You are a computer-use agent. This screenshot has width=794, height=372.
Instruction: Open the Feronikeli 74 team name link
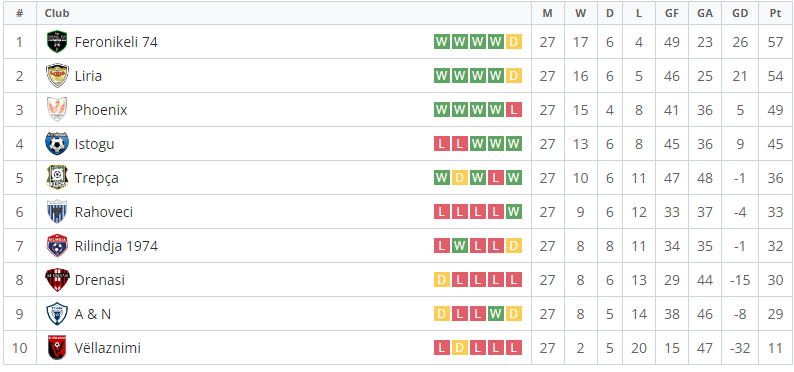tap(116, 42)
